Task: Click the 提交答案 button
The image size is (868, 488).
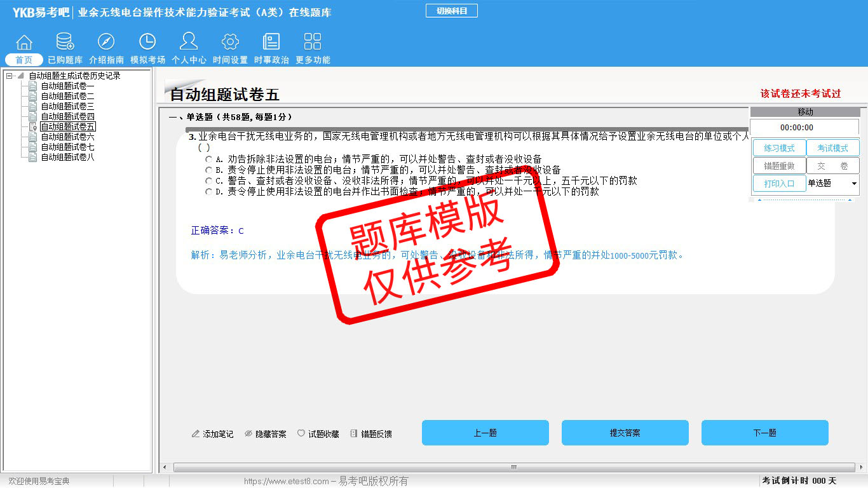Action: click(x=625, y=433)
